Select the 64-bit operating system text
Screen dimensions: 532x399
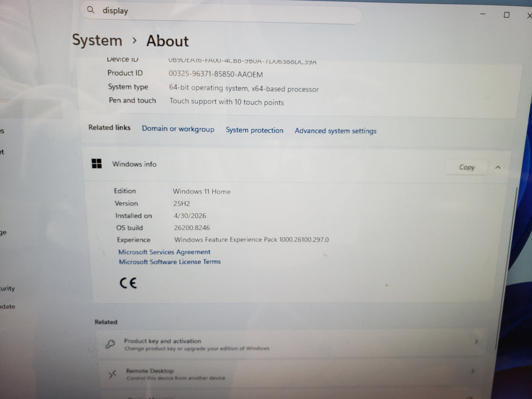click(244, 89)
